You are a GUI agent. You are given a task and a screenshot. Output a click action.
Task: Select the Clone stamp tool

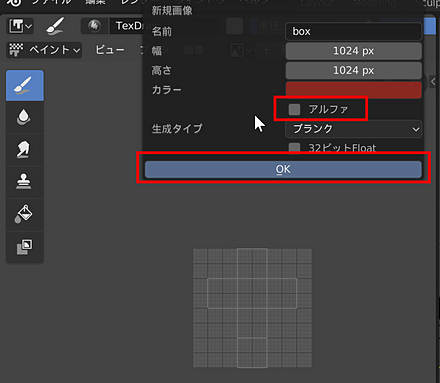pyautogui.click(x=25, y=182)
